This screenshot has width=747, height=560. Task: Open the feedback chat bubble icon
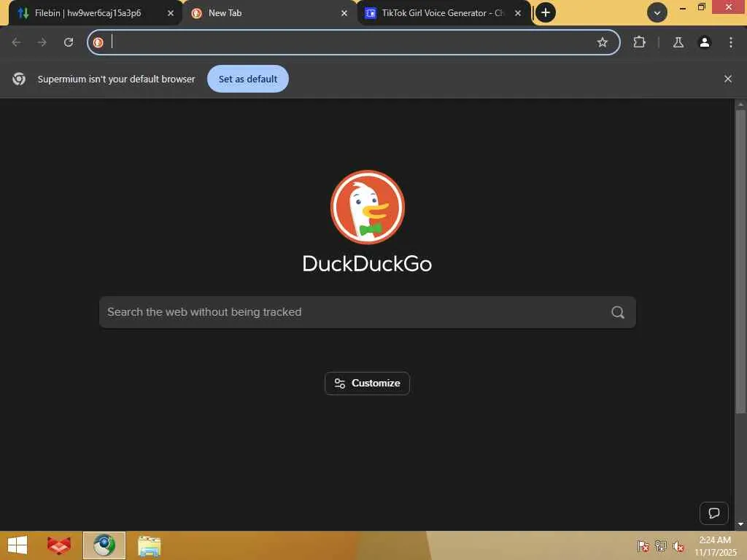(713, 513)
